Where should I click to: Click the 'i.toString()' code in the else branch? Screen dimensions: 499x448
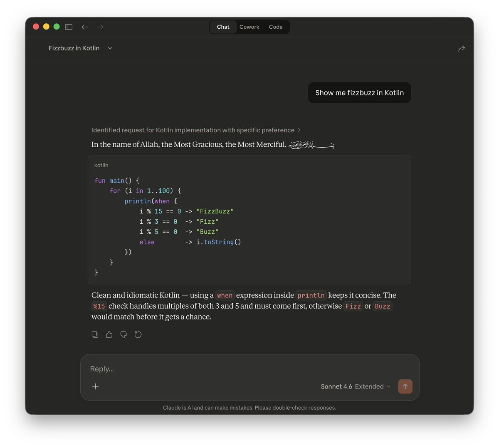pos(219,242)
